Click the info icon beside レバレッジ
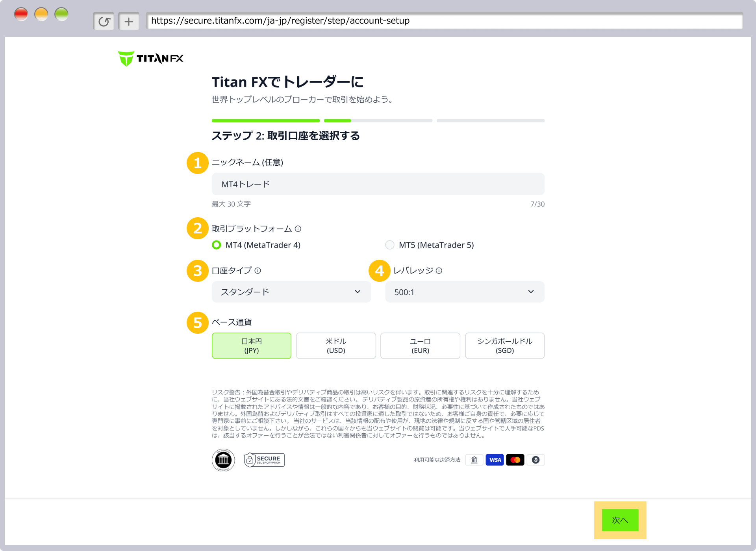 click(x=439, y=270)
